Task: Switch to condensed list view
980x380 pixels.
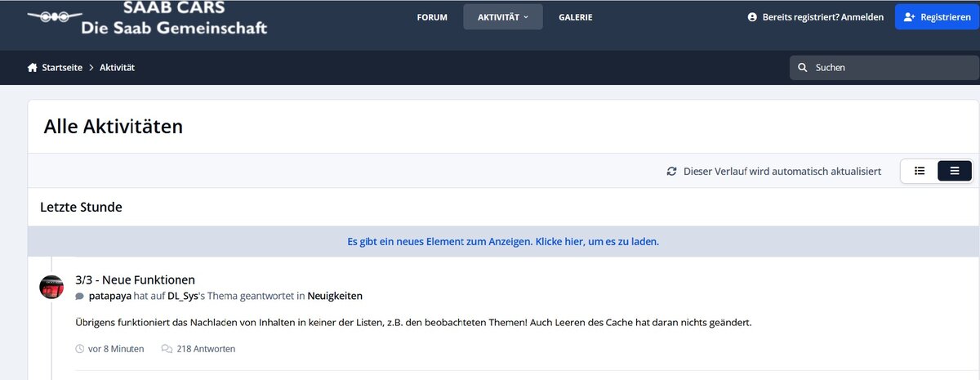Action: pyautogui.click(x=920, y=171)
